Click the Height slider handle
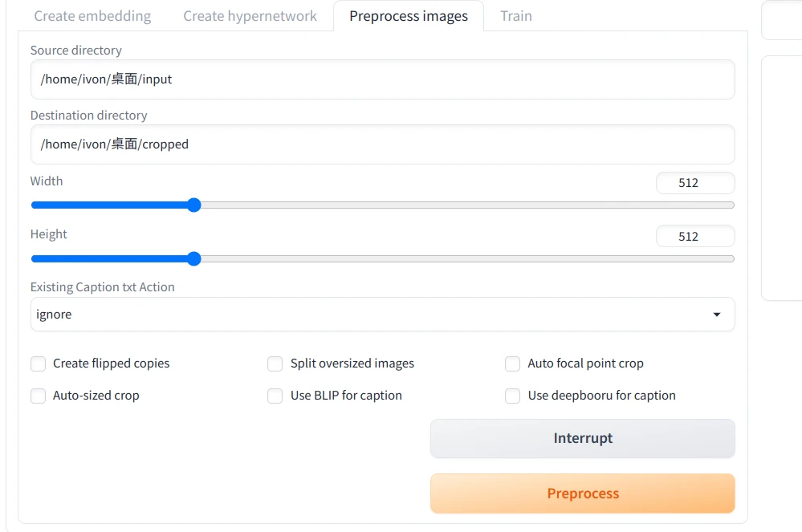This screenshot has height=532, width=802. (193, 258)
